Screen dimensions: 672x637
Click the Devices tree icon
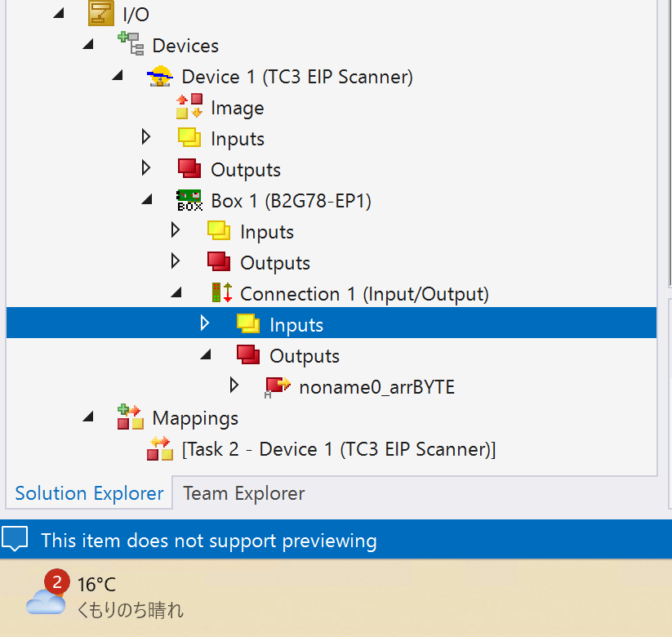(131, 45)
